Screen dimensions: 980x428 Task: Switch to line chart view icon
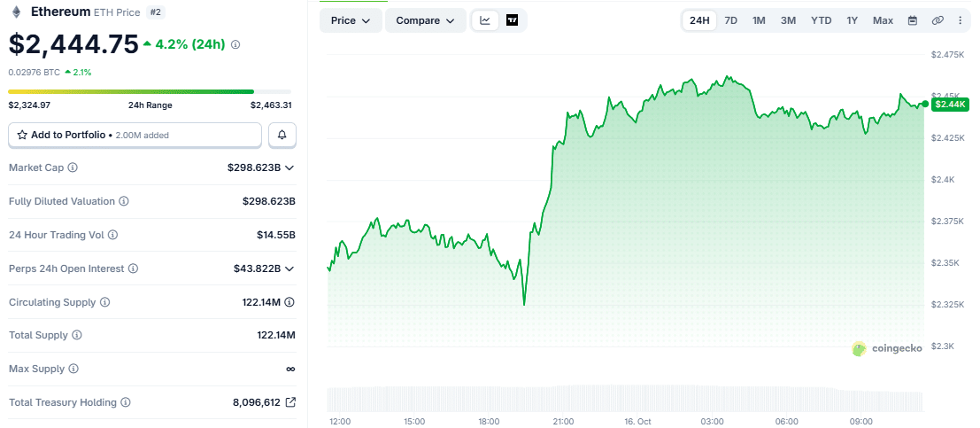tap(485, 20)
